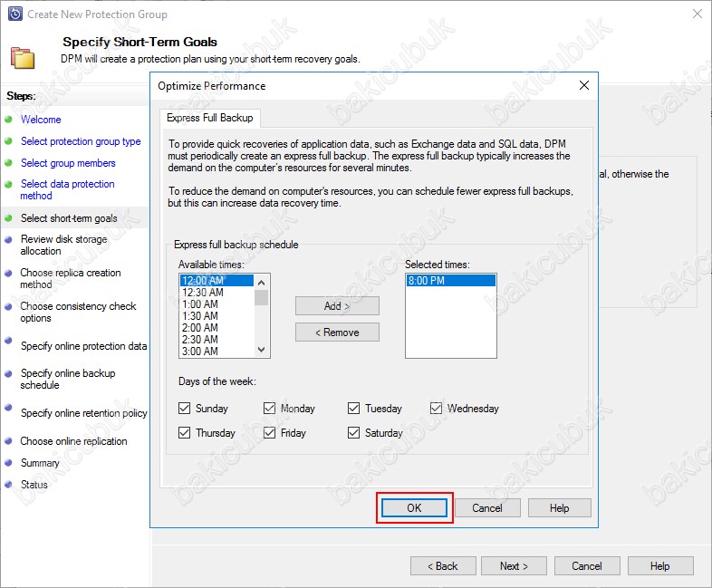712x588 pixels.
Task: Confirm with the OK button
Action: (x=414, y=507)
